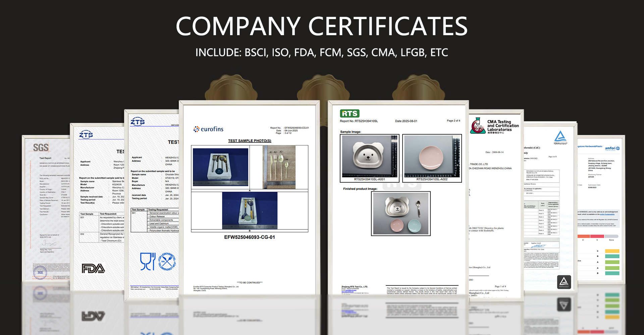
Task: Click the round LFGB knife-and-fork badge
Action: click(x=167, y=261)
